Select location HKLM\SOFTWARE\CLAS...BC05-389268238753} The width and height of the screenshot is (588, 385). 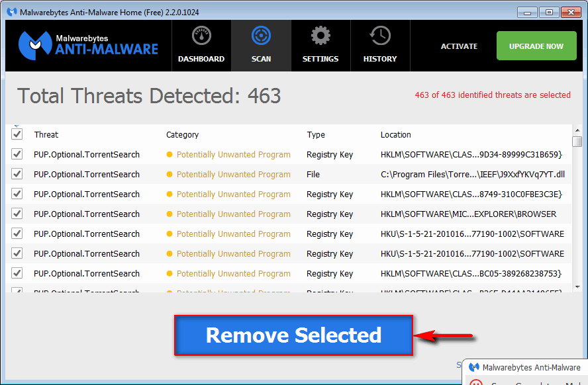[x=471, y=274]
